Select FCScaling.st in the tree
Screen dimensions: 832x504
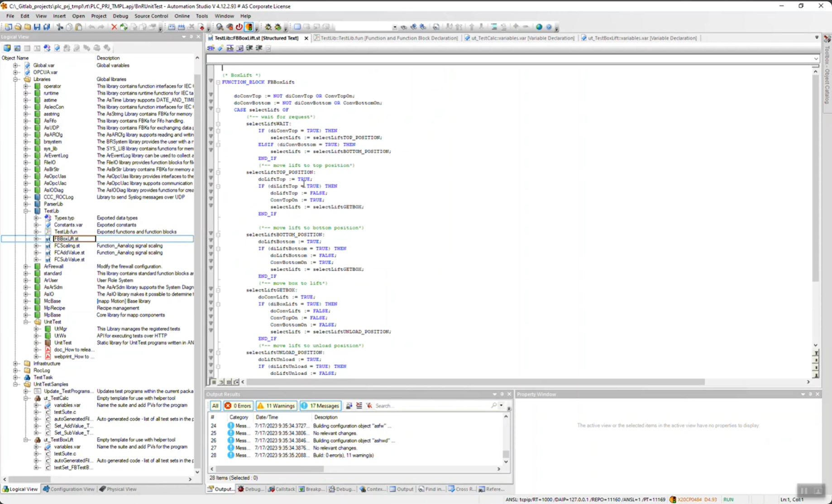coord(67,246)
